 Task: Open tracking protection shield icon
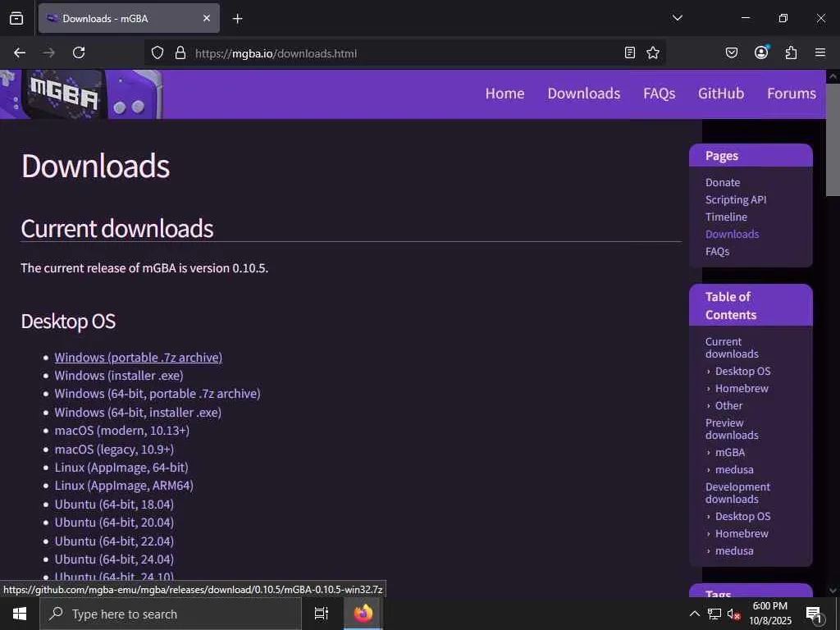click(157, 52)
